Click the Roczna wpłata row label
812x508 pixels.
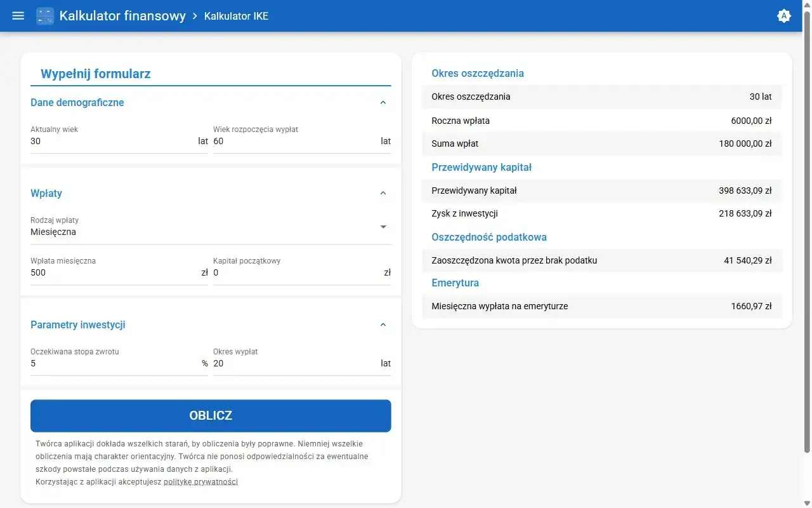pyautogui.click(x=461, y=121)
